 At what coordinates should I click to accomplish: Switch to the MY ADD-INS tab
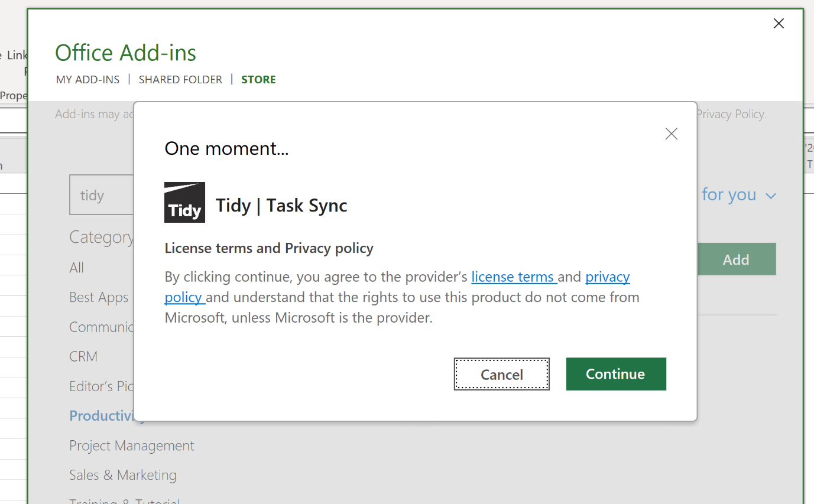click(x=87, y=79)
